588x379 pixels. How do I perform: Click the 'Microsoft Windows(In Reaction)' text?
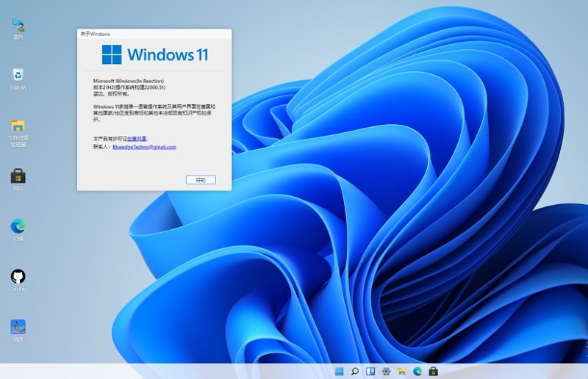coord(129,81)
